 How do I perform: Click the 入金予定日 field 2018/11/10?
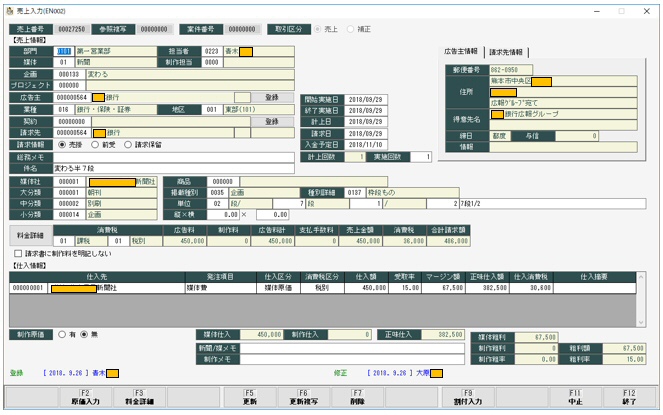coord(366,144)
